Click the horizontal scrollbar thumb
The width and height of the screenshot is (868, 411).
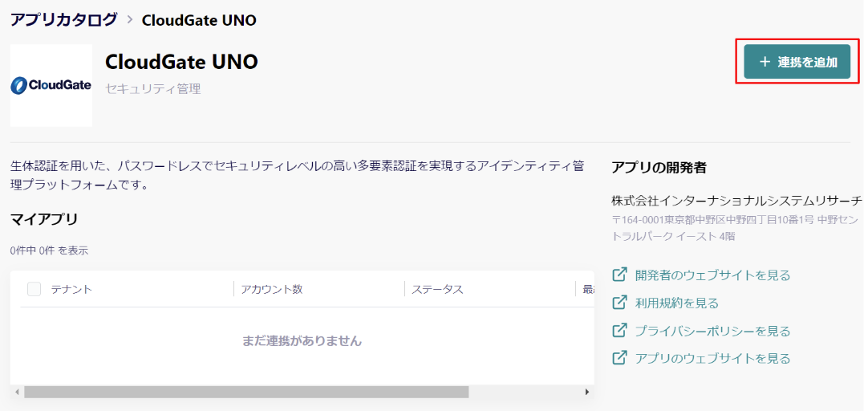(246, 393)
